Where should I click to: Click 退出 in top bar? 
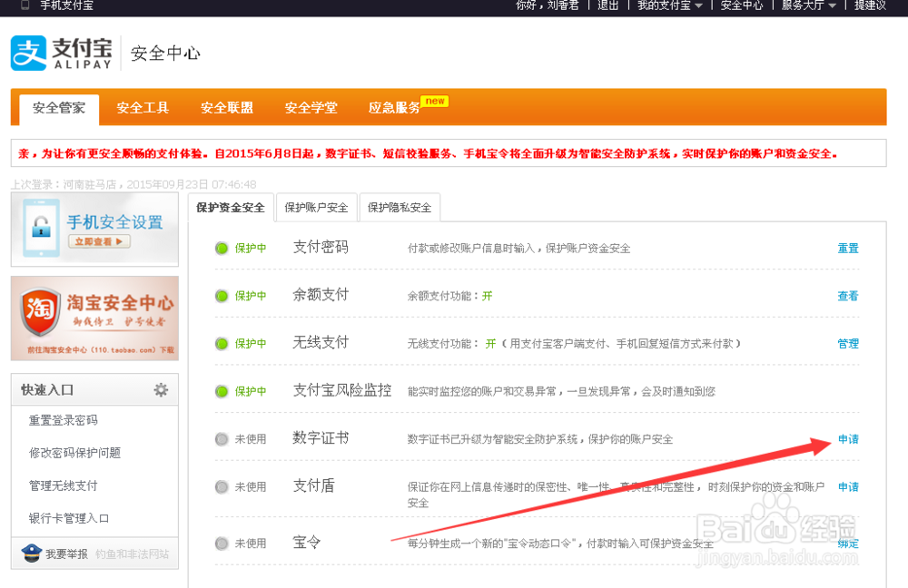(x=608, y=5)
